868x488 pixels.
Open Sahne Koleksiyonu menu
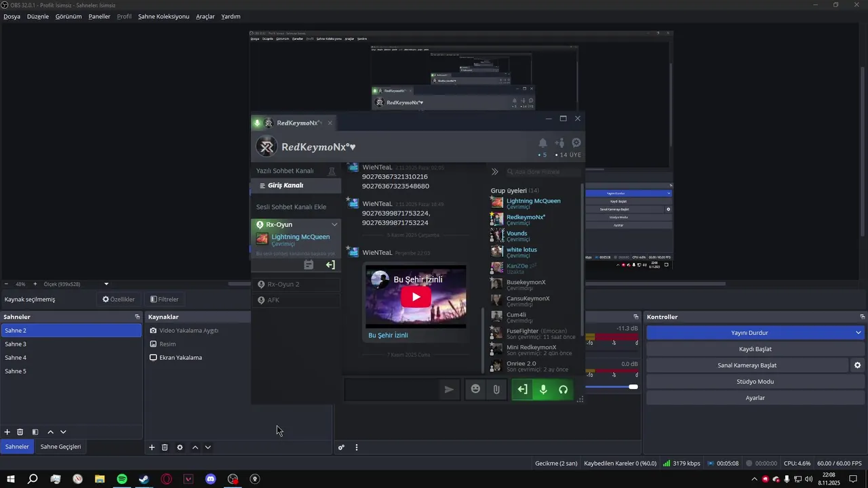[163, 16]
